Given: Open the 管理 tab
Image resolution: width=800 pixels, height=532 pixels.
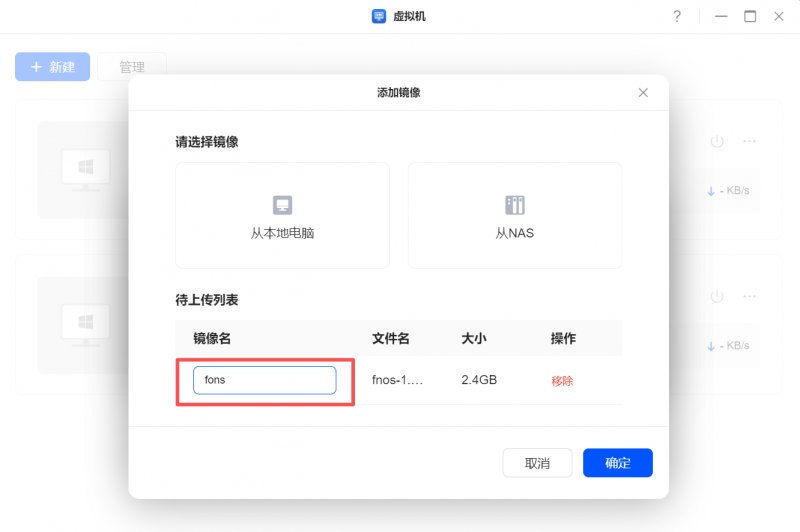Looking at the screenshot, I should click(x=132, y=67).
